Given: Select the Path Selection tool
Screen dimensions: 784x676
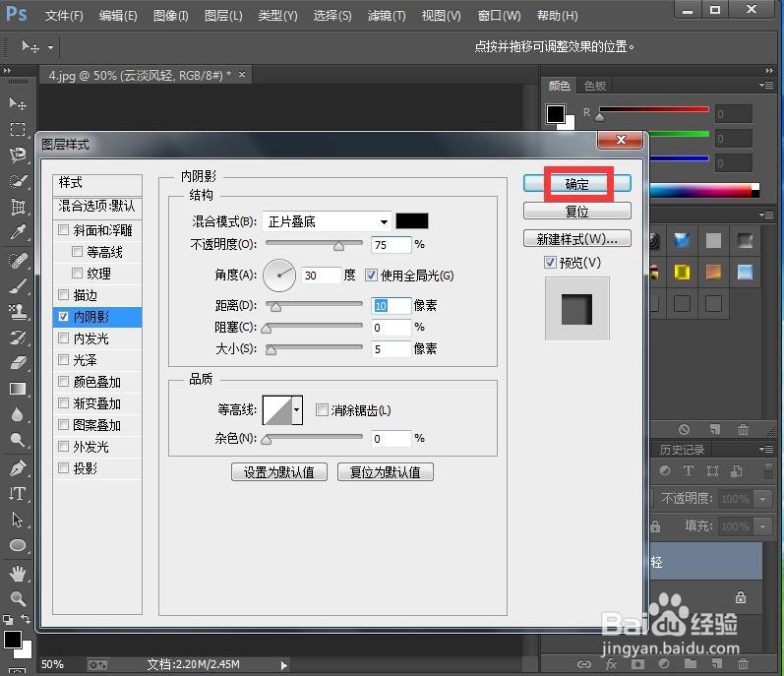Looking at the screenshot, I should point(18,520).
